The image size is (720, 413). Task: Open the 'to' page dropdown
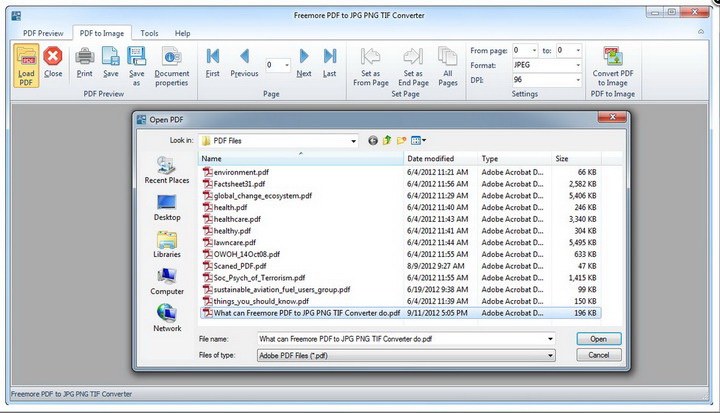tap(578, 50)
